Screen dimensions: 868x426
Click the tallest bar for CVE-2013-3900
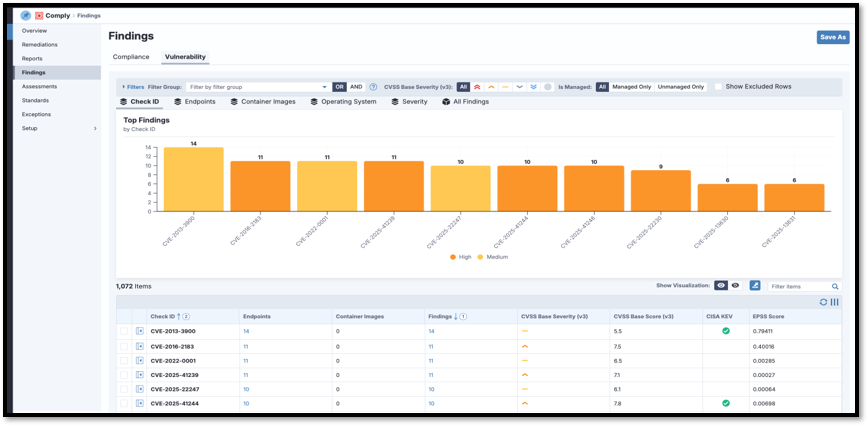point(193,180)
